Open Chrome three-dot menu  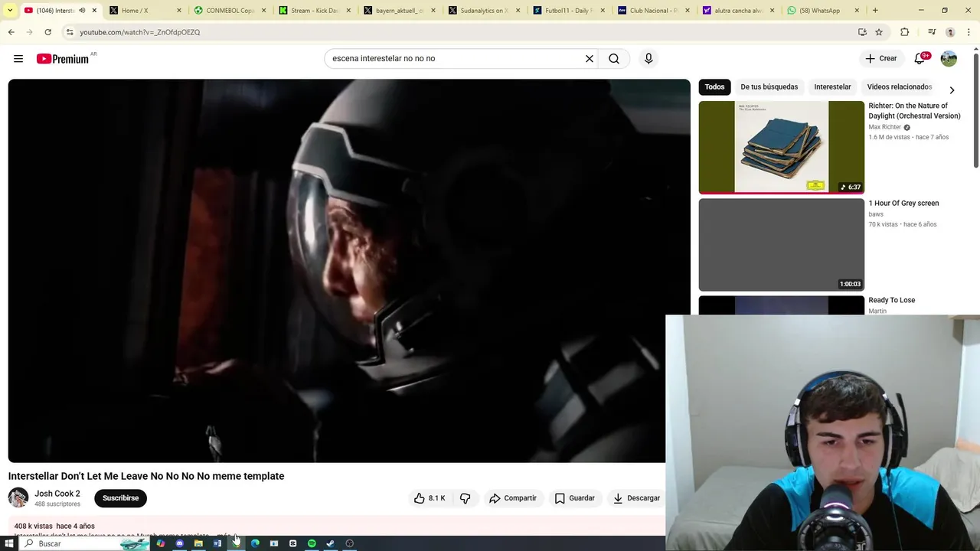[969, 32]
